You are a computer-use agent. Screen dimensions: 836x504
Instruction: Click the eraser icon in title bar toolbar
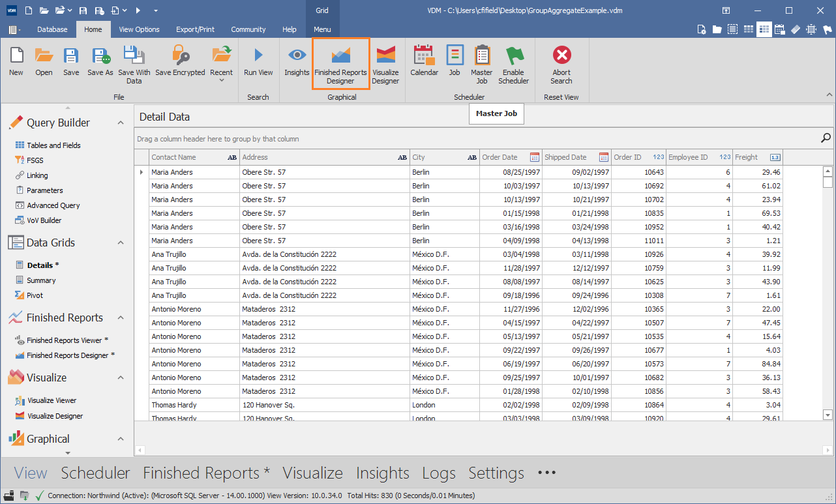tap(796, 29)
